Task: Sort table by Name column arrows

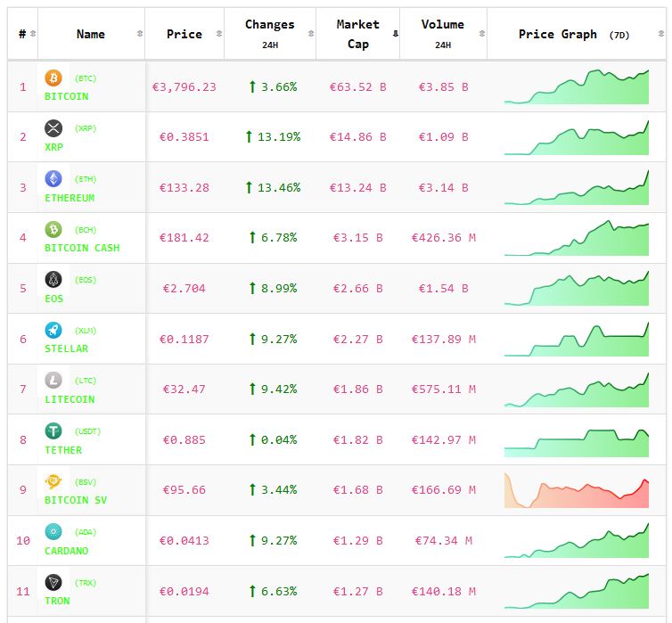Action: click(139, 34)
